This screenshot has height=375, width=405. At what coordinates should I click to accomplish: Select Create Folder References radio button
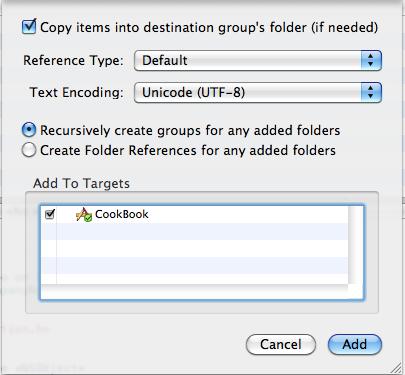[x=29, y=150]
